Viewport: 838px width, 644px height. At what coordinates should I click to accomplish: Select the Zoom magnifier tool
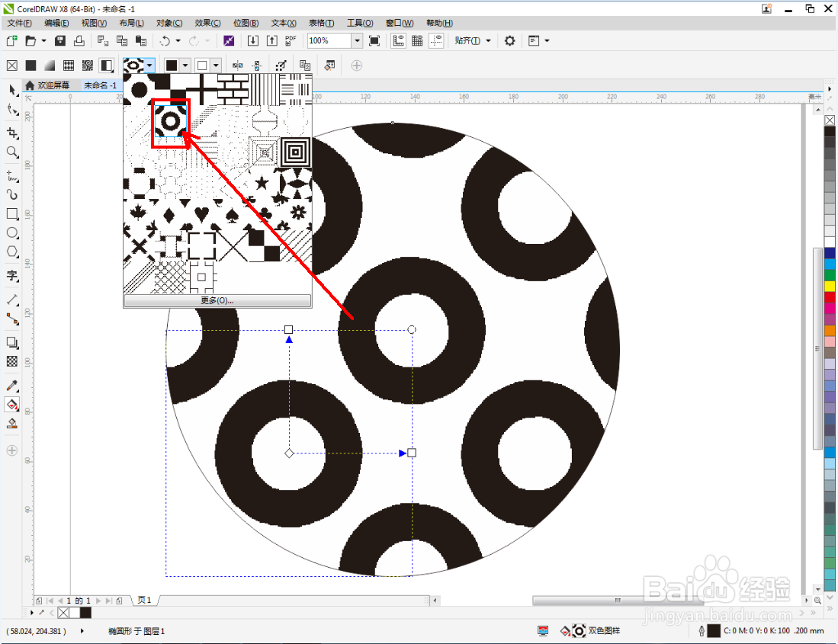pyautogui.click(x=11, y=152)
